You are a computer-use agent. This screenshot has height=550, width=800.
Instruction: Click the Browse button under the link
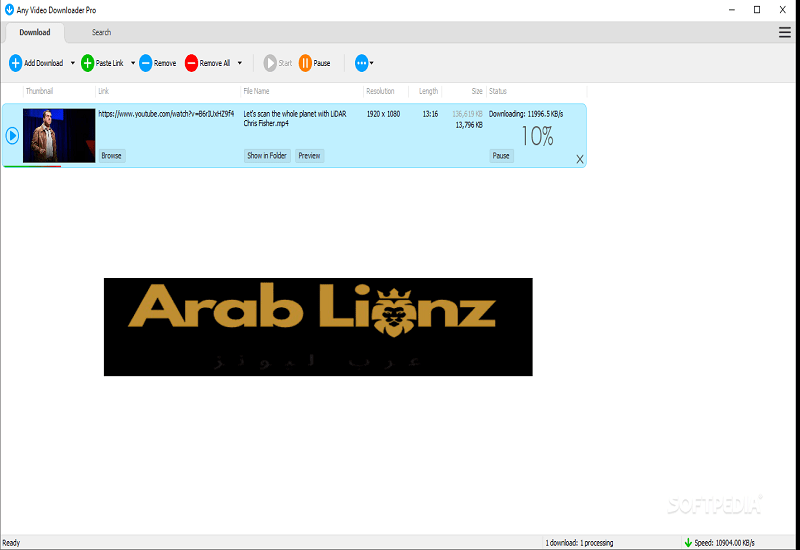(x=111, y=156)
